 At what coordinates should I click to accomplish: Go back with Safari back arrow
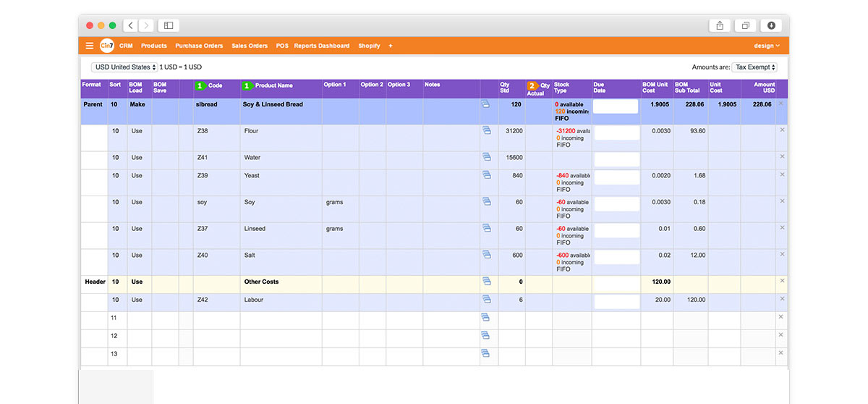click(x=131, y=25)
